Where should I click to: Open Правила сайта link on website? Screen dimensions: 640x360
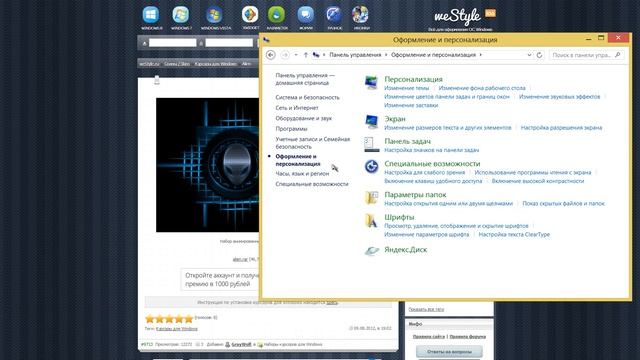tap(428, 337)
